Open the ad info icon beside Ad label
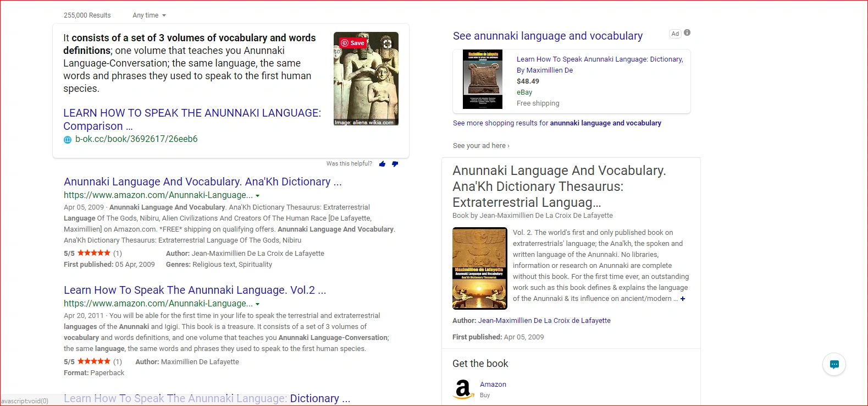This screenshot has height=406, width=868. (x=687, y=33)
